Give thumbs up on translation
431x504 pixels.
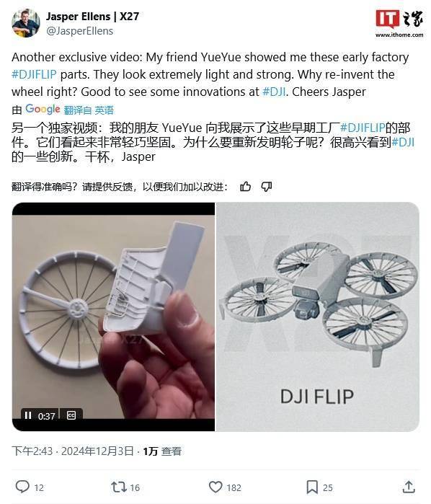click(245, 187)
